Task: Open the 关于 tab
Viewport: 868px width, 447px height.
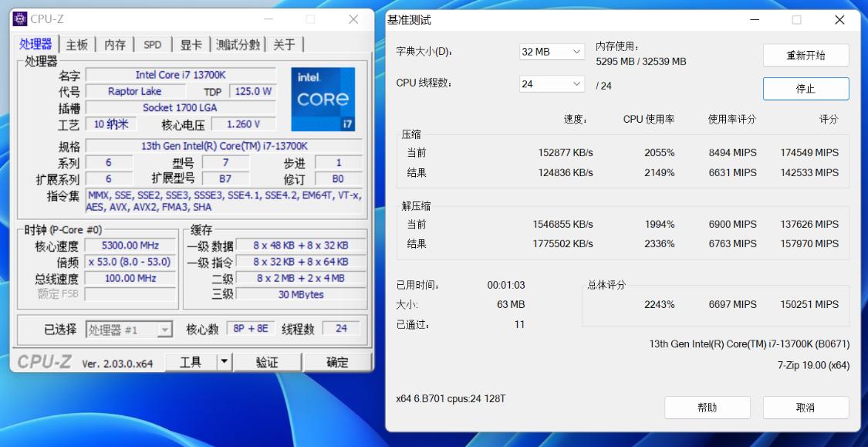Action: tap(284, 45)
